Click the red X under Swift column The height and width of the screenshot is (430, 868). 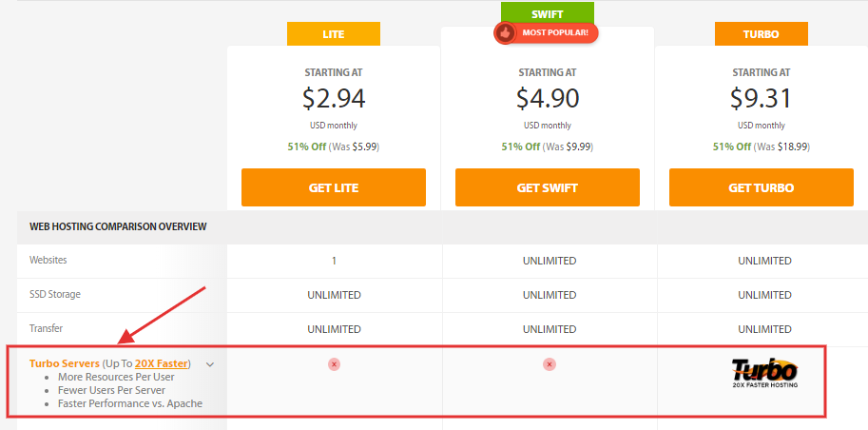550,364
